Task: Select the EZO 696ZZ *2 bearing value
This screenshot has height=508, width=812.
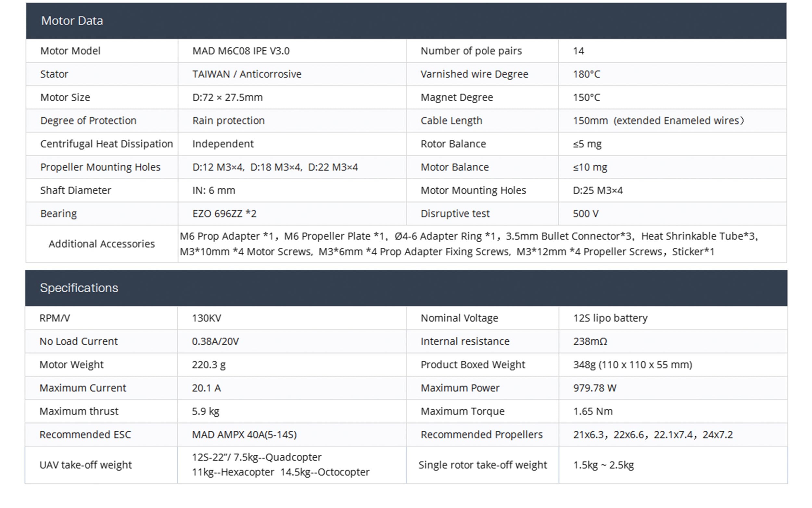Action: coord(224,214)
